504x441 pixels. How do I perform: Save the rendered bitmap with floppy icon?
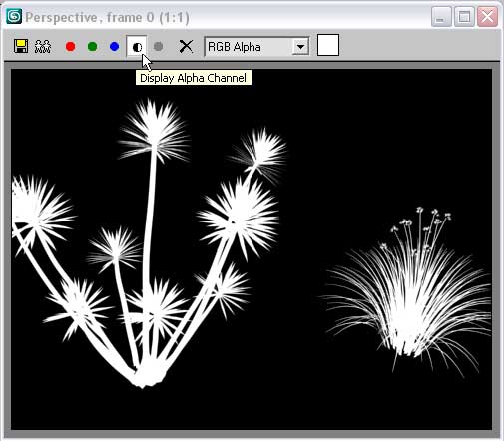point(21,46)
